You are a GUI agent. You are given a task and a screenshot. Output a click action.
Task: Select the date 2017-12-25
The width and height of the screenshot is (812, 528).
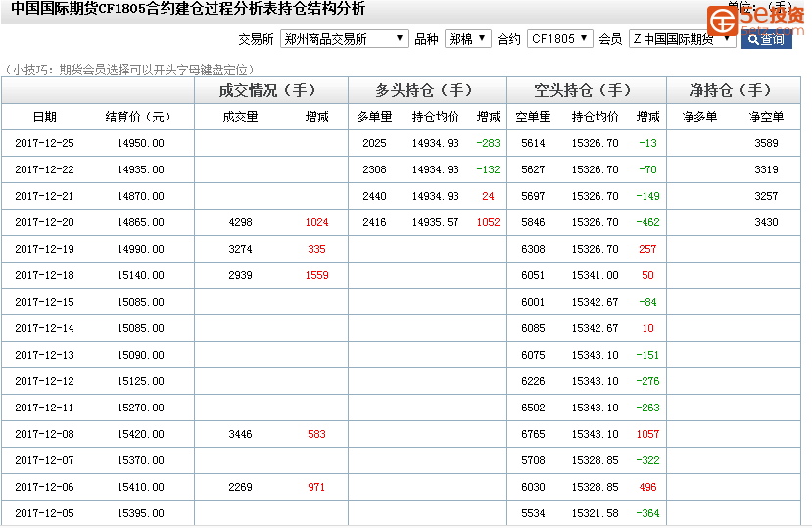click(x=44, y=144)
